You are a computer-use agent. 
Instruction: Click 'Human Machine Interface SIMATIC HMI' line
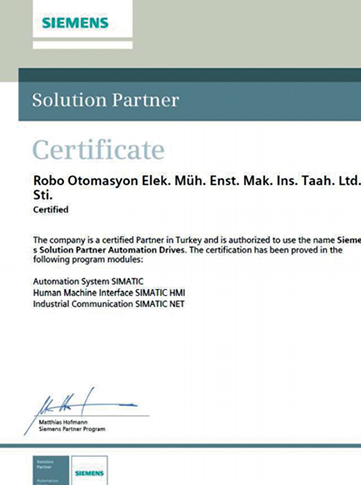109,293
